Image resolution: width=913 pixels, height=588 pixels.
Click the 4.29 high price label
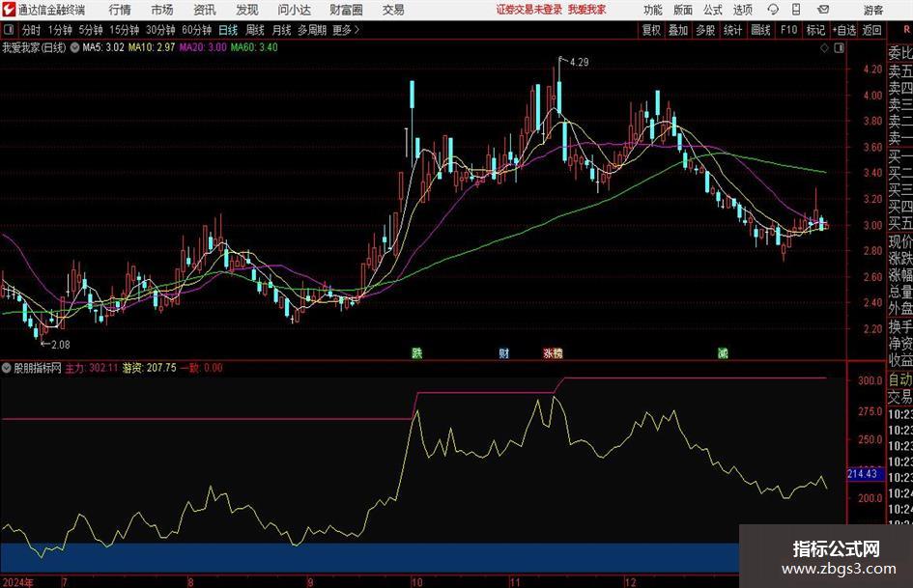pyautogui.click(x=580, y=62)
